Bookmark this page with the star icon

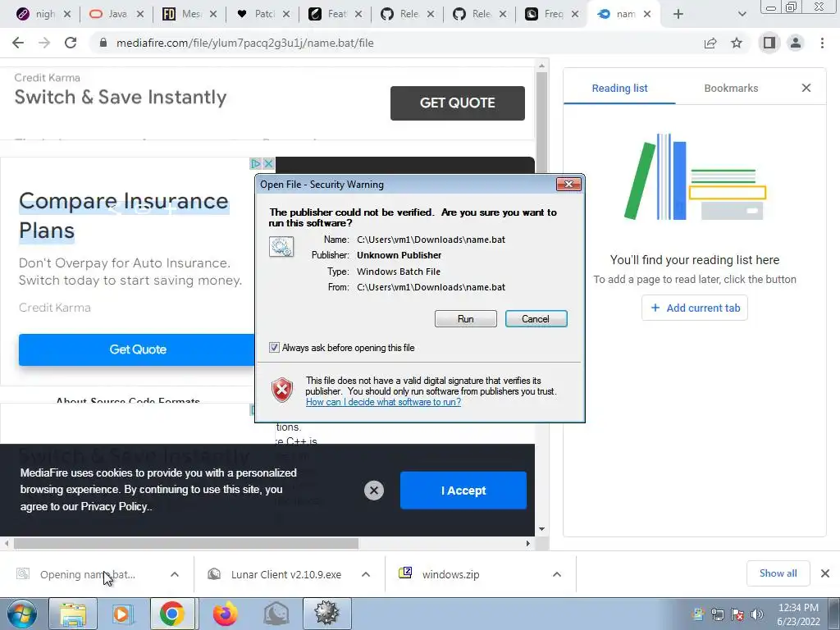tap(737, 43)
